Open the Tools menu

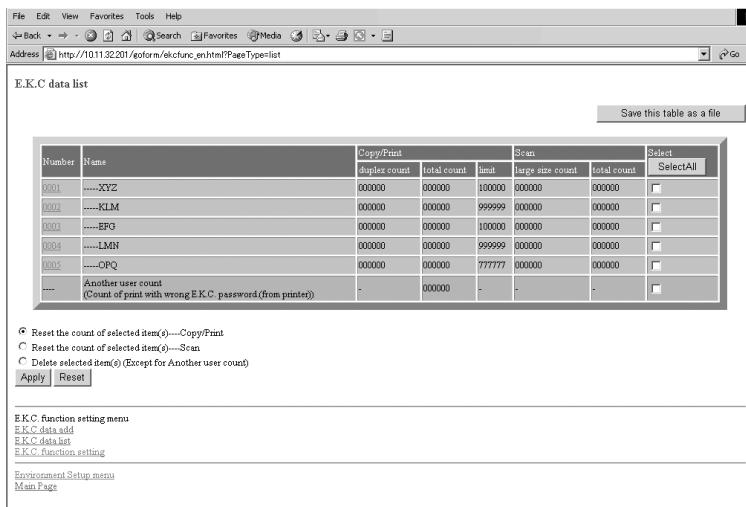tap(145, 16)
